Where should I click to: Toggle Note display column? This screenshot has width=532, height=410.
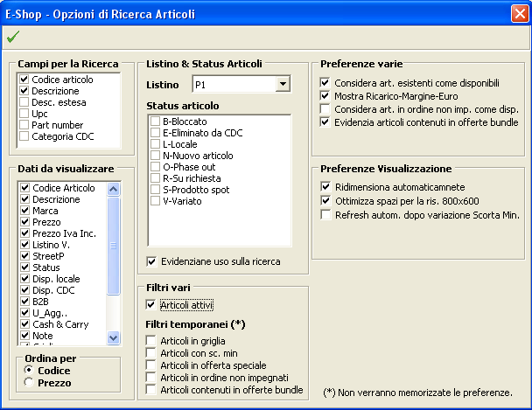click(25, 336)
